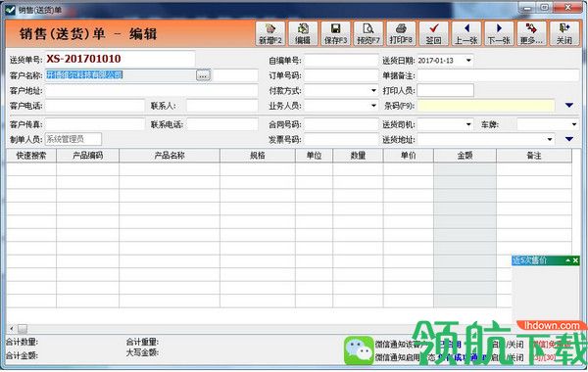Click the 送货单号 field XS-201701010
This screenshot has width=588, height=372.
click(120, 59)
